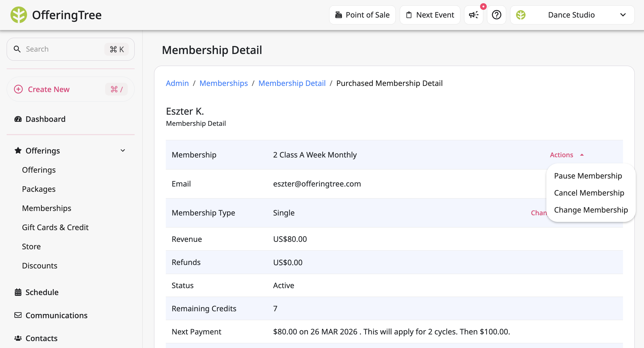644x348 pixels.
Task: Click the Admin breadcrumb link
Action: (x=177, y=83)
